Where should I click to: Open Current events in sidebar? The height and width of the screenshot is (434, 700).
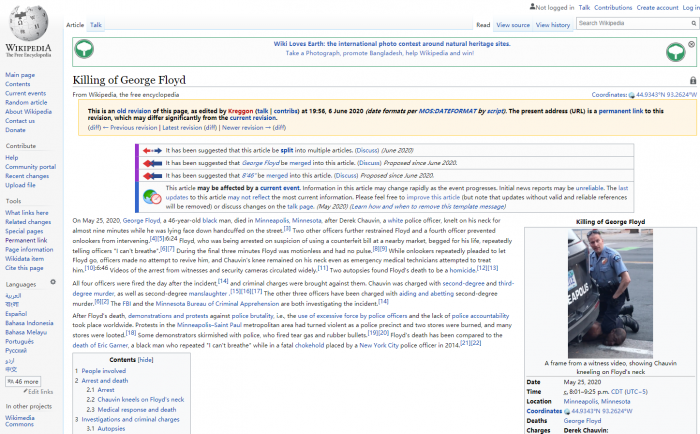(x=25, y=93)
